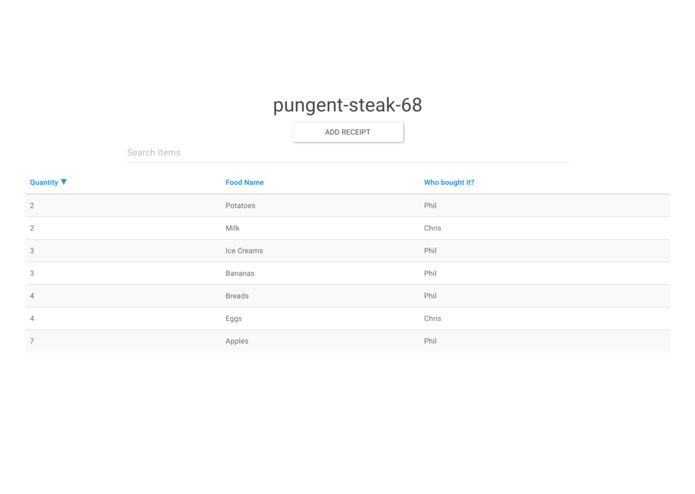Click quantity 2 in the Milk row
Viewport: 695px width, 494px height.
32,228
